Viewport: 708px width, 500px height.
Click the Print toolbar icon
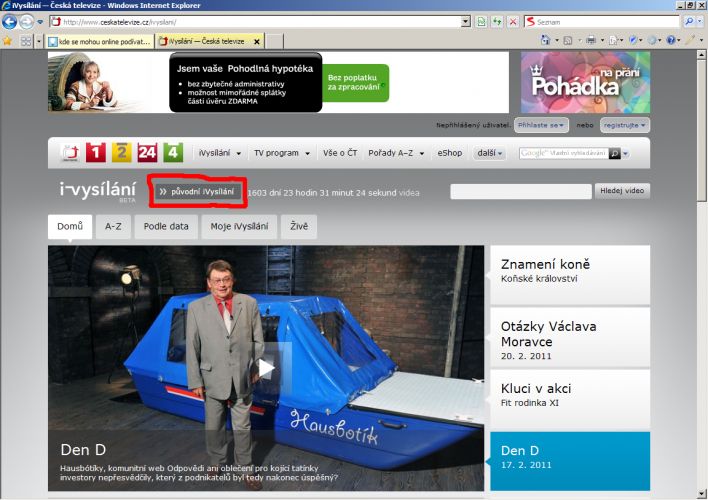click(x=591, y=40)
